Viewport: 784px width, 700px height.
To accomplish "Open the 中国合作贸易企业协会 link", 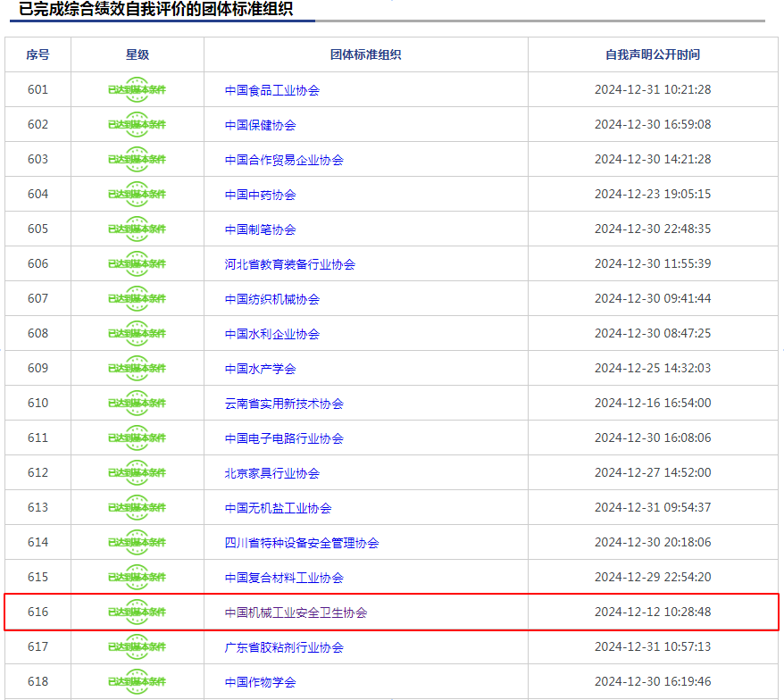I will coord(284,160).
